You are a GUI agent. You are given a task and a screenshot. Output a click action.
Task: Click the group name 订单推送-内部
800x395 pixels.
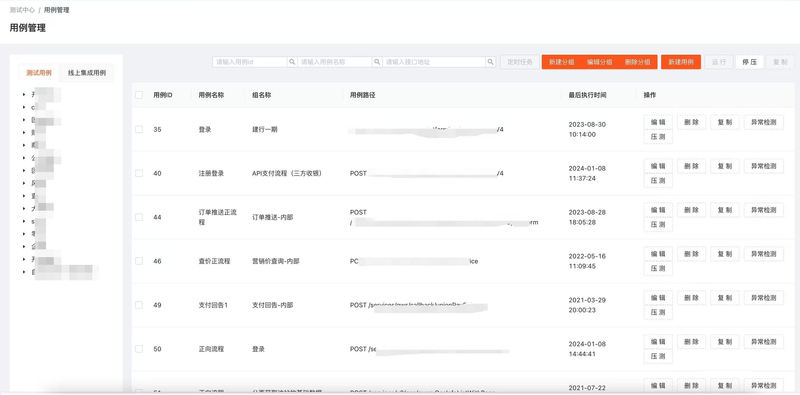pos(272,217)
